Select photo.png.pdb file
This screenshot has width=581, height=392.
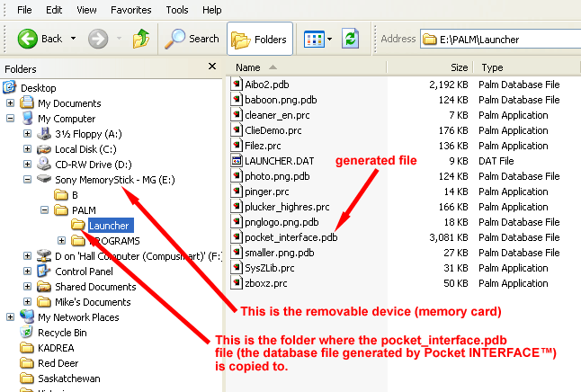(277, 176)
